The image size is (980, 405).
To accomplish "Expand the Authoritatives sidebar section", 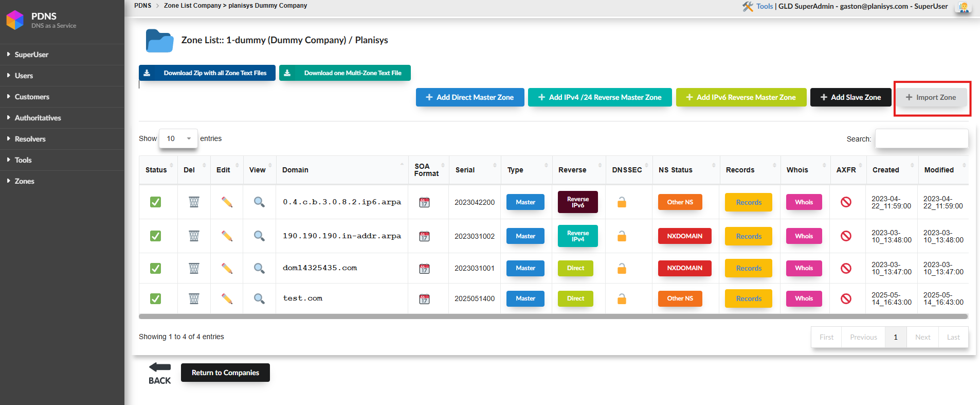I will coord(38,118).
